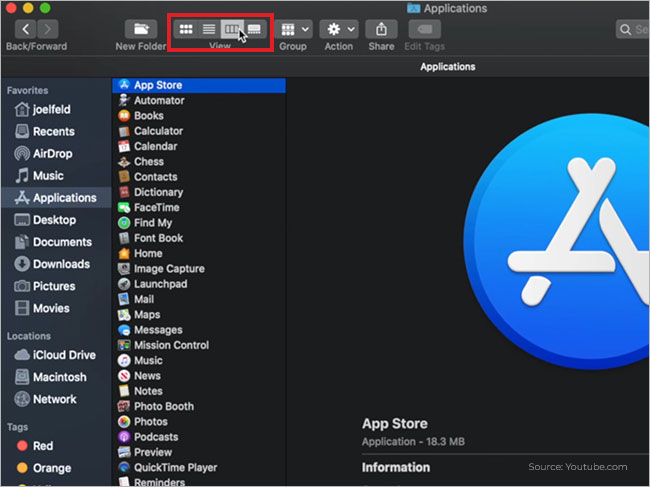Select Launchpad in the applications list

199,284
